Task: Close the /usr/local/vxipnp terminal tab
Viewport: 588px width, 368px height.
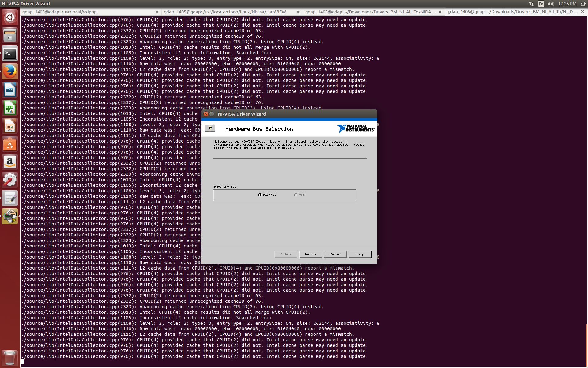Action: click(x=157, y=12)
